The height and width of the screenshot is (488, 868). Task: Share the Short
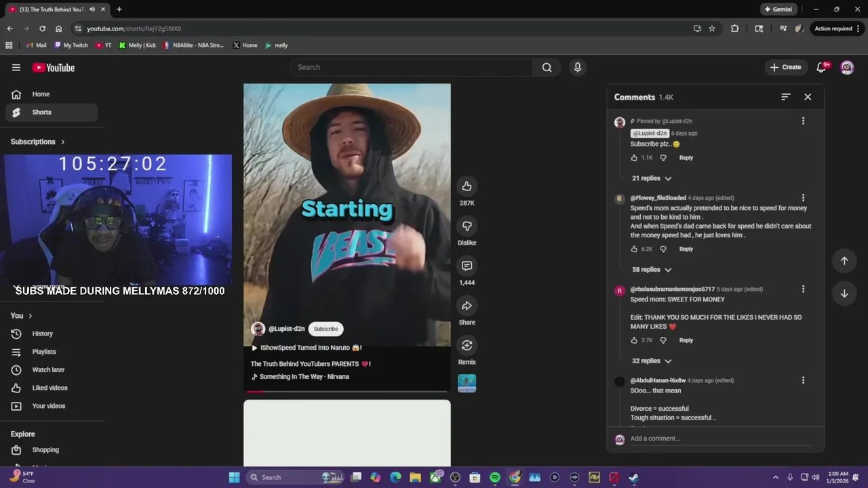tap(467, 306)
